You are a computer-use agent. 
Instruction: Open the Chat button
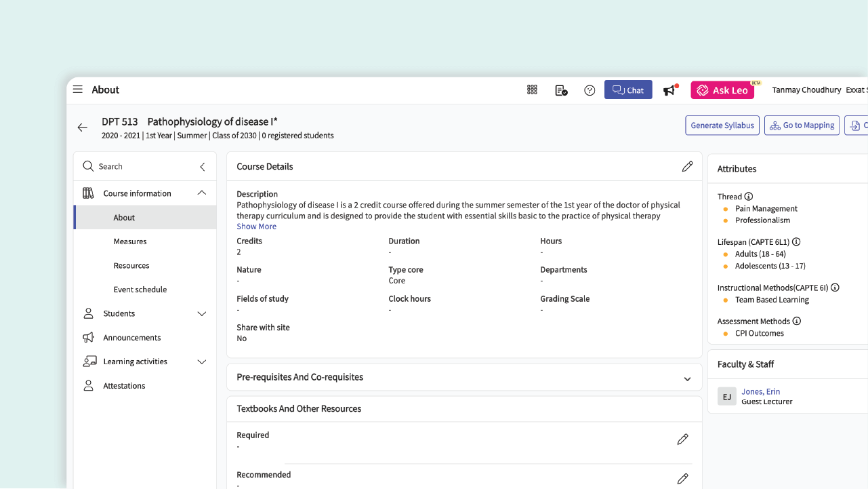click(628, 90)
